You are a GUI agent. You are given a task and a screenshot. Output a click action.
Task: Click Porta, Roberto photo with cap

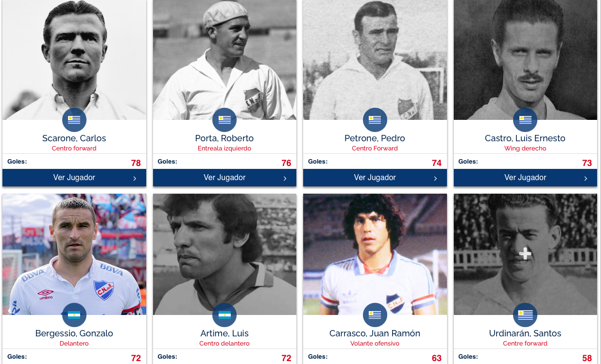point(224,60)
